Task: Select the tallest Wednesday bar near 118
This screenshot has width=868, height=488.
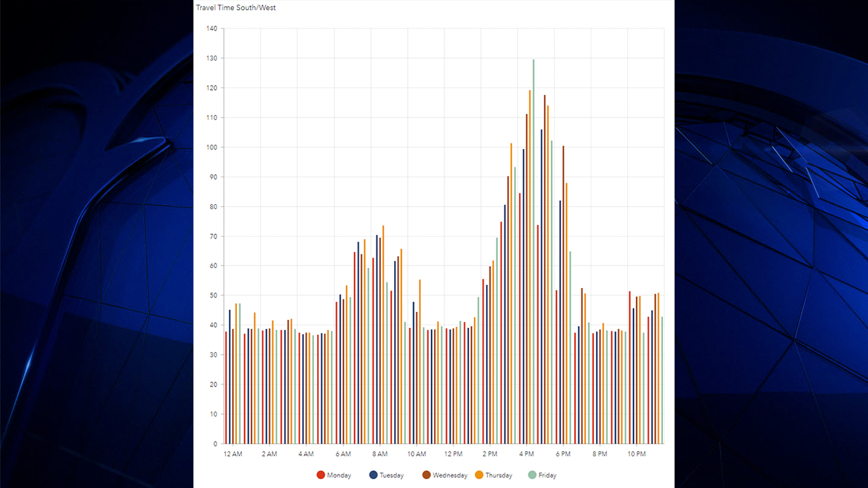Action: pyautogui.click(x=544, y=270)
